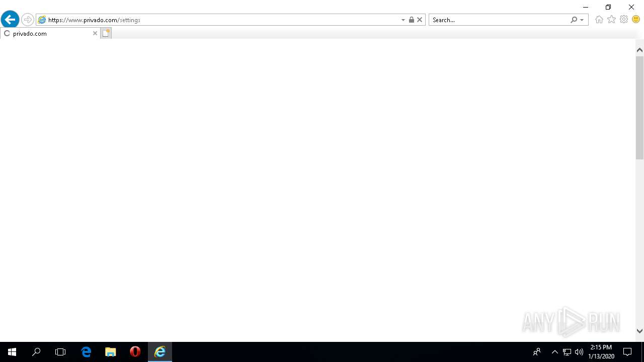This screenshot has height=362, width=644.
Task: Open the People icon in the system tray
Action: (x=537, y=352)
